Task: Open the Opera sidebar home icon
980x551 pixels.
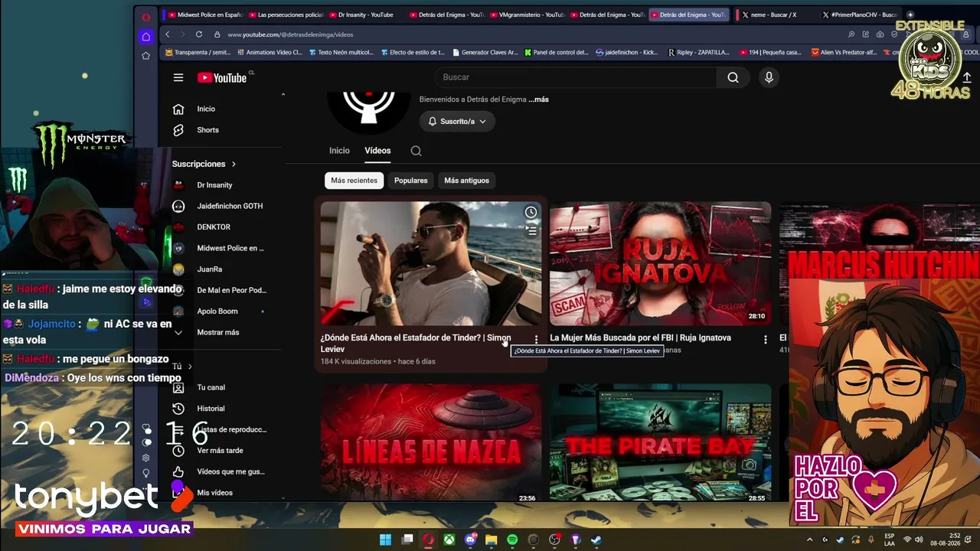Action: (x=145, y=37)
